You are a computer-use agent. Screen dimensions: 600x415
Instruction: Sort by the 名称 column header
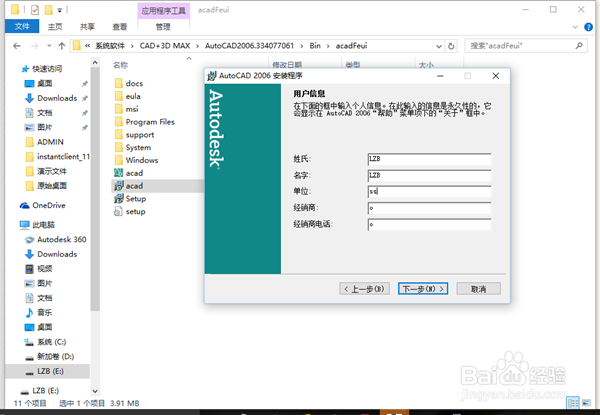pyautogui.click(x=121, y=65)
